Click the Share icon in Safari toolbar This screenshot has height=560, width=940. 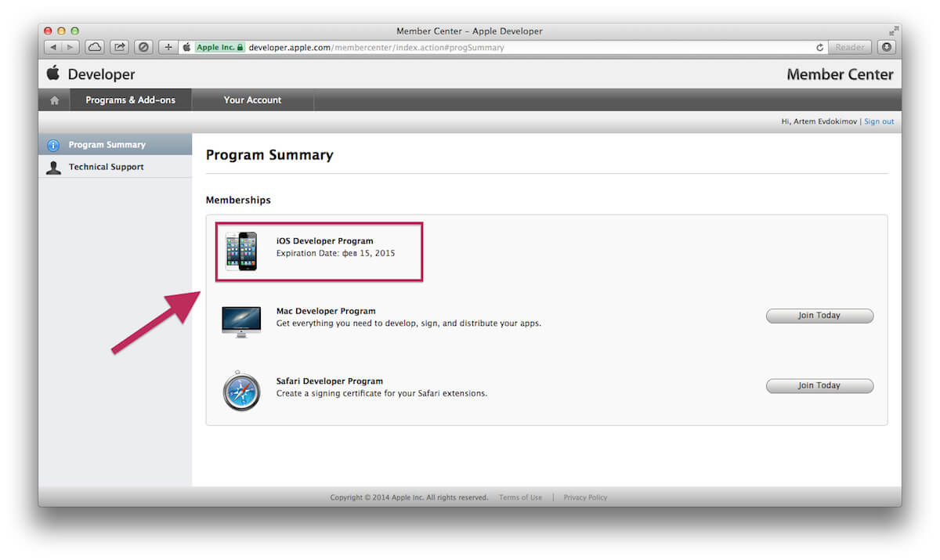(x=119, y=47)
